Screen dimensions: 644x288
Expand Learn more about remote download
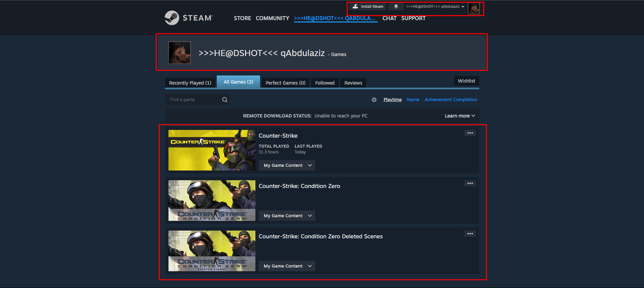coord(460,116)
